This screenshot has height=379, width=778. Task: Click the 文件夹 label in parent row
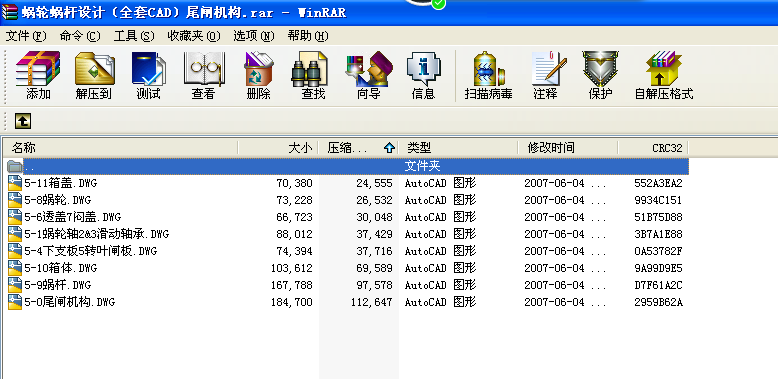click(x=423, y=166)
